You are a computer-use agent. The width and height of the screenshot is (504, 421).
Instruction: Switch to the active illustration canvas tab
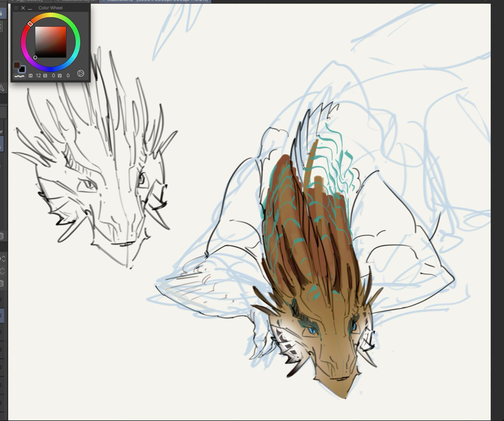point(155,1)
